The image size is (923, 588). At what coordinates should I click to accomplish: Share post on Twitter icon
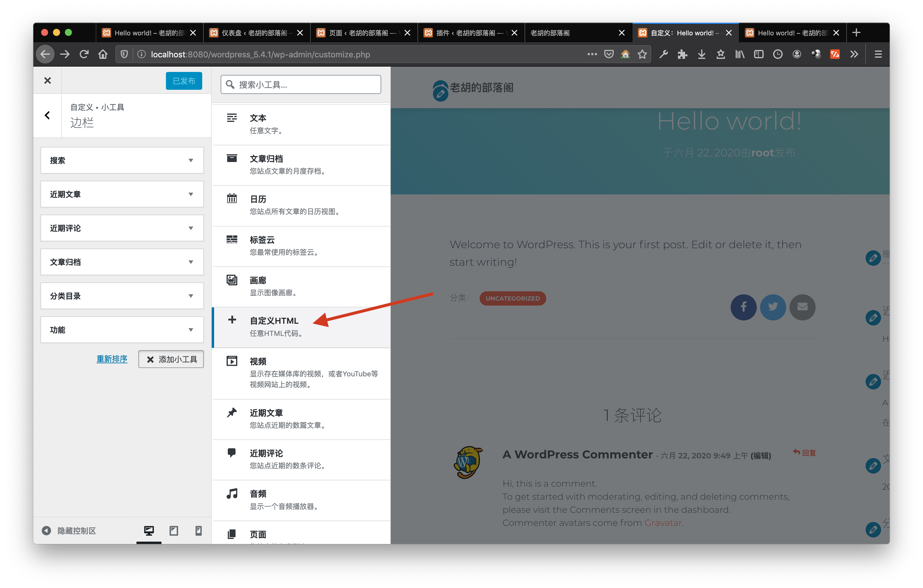pyautogui.click(x=773, y=307)
